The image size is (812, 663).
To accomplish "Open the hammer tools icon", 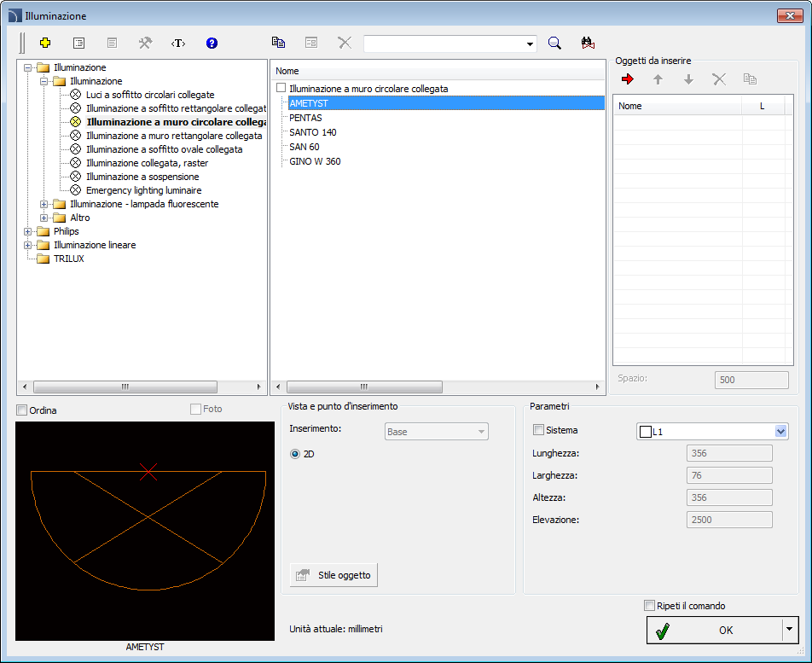I will (x=145, y=43).
